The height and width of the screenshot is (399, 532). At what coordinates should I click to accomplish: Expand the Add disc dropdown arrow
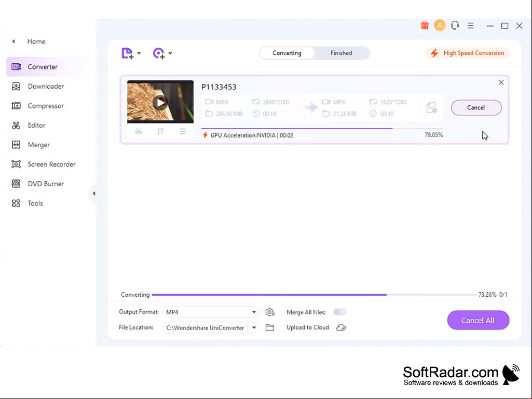[x=170, y=53]
